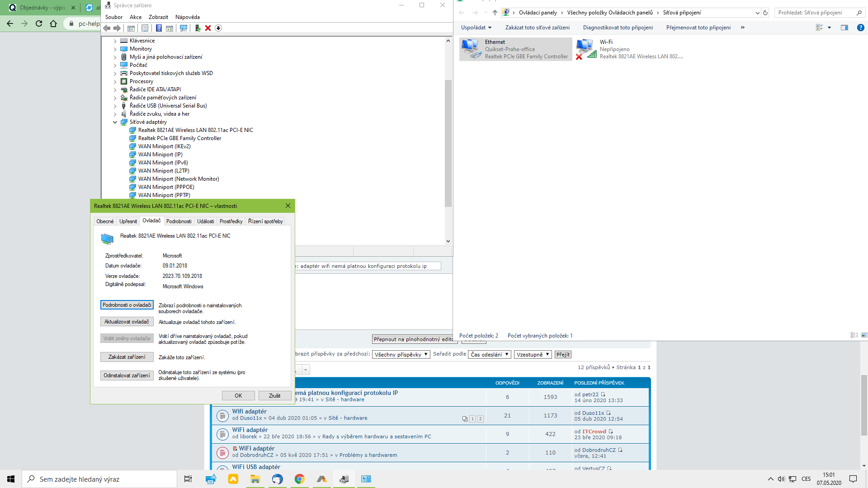Screen dimensions: 868x488
Task: Collapse the Síťové adaptéry tree node
Action: point(115,122)
